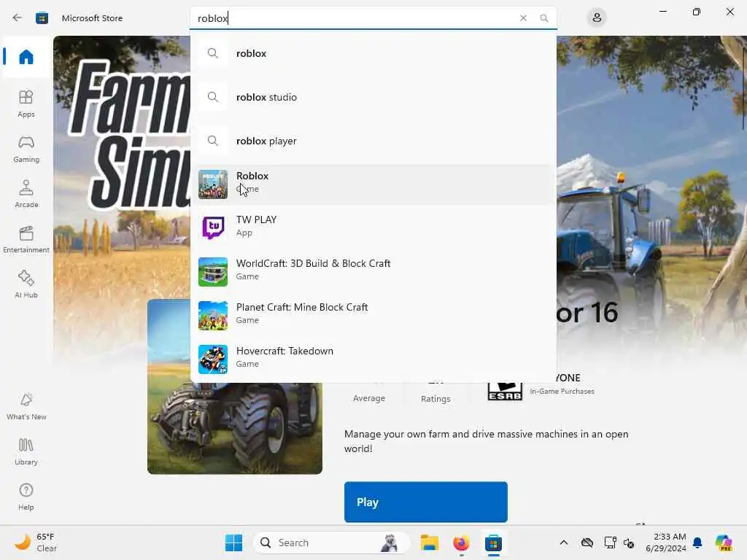Open the Arcade section
The width and height of the screenshot is (747, 560).
[26, 194]
